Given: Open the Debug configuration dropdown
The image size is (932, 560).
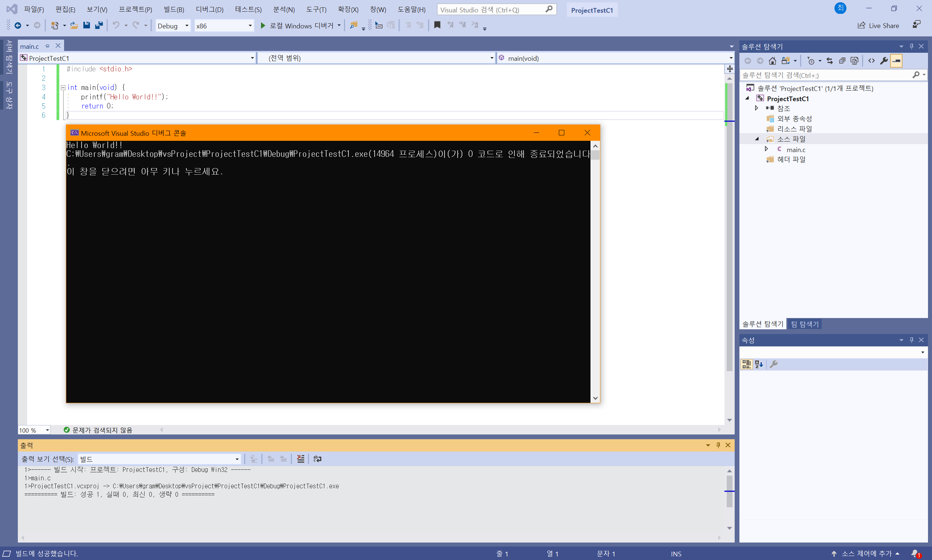Looking at the screenshot, I should tap(186, 26).
